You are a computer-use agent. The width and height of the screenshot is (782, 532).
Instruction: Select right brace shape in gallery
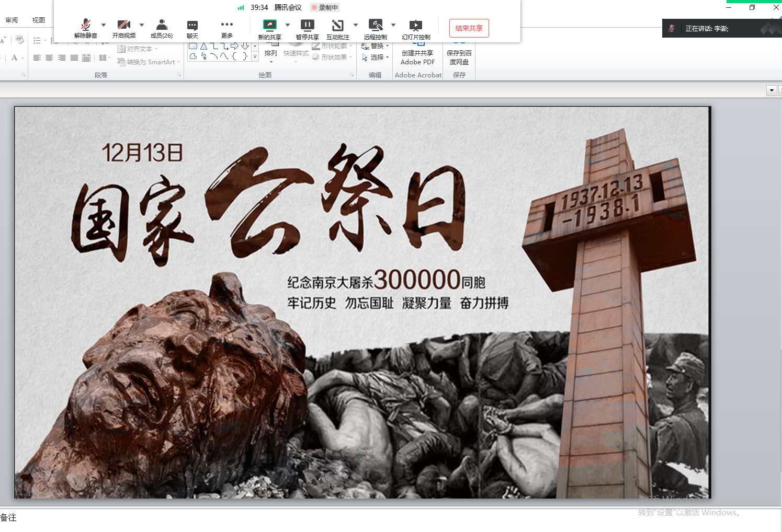pos(244,56)
